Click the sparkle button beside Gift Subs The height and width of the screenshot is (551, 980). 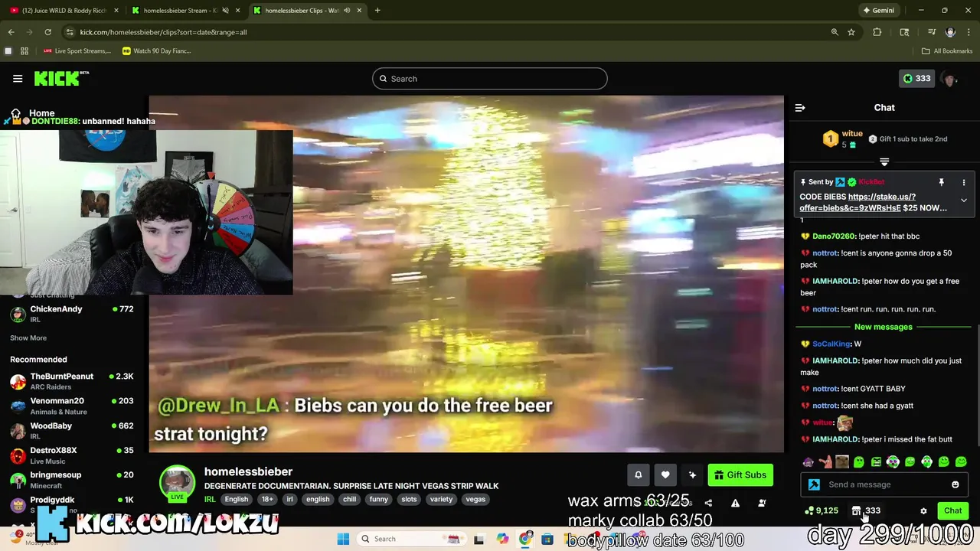point(692,475)
